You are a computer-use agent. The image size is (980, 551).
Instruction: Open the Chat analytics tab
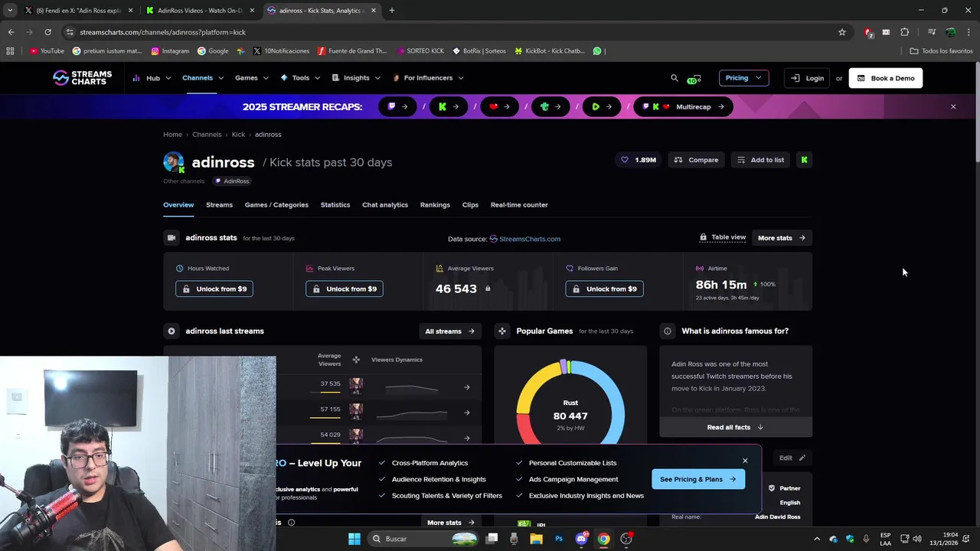(x=385, y=205)
